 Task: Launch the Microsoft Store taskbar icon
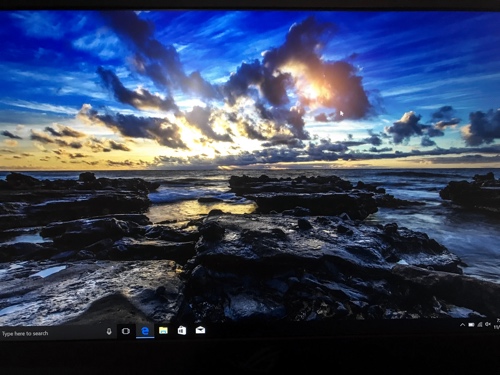point(182,330)
